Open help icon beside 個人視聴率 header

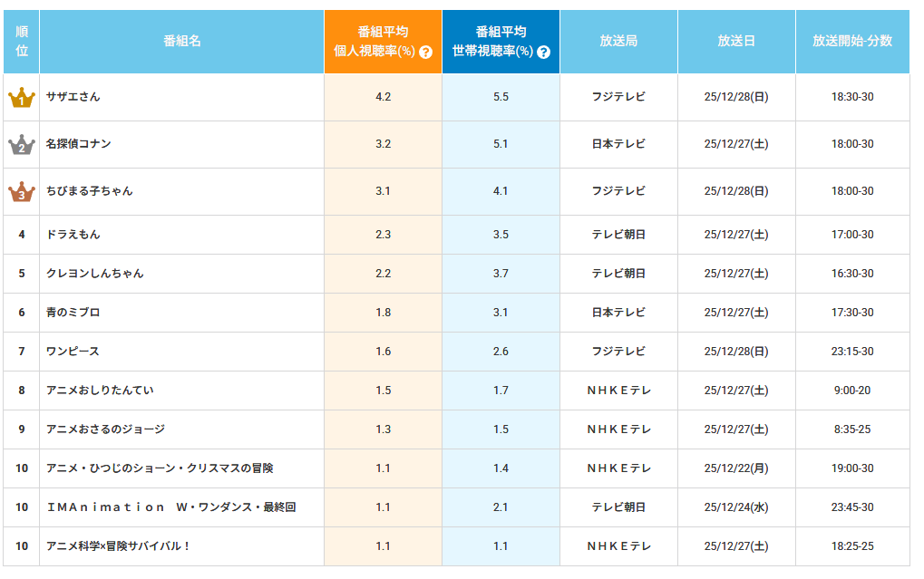[x=425, y=53]
